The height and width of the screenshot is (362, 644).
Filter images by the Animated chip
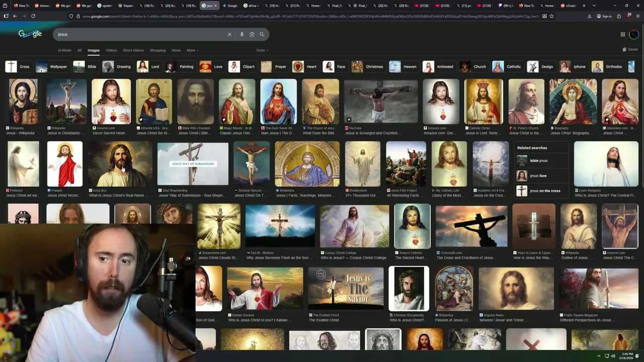(x=439, y=66)
